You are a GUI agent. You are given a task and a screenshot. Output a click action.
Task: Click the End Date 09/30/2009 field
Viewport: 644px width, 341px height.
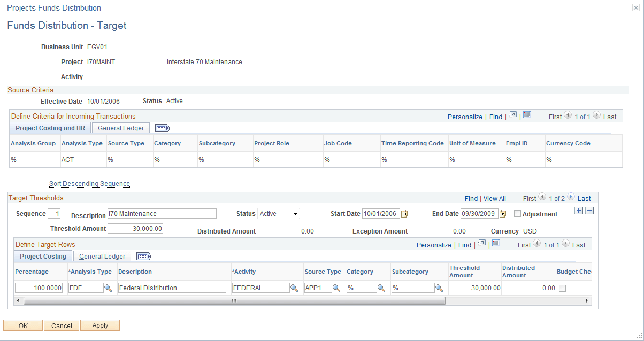(x=479, y=214)
